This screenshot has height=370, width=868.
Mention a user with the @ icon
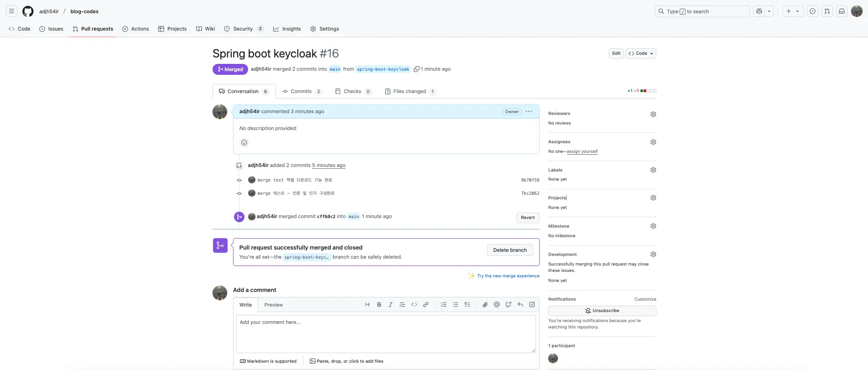tap(497, 305)
